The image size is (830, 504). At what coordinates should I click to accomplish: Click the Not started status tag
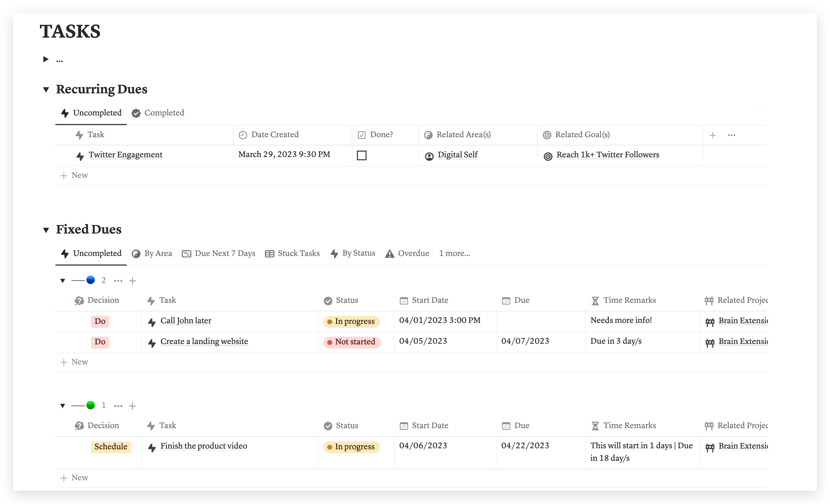click(352, 342)
